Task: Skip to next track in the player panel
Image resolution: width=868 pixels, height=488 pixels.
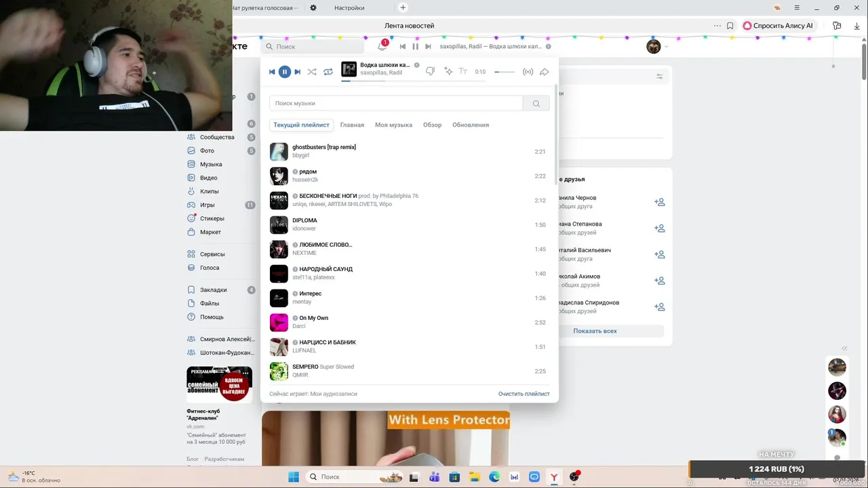Action: point(297,71)
